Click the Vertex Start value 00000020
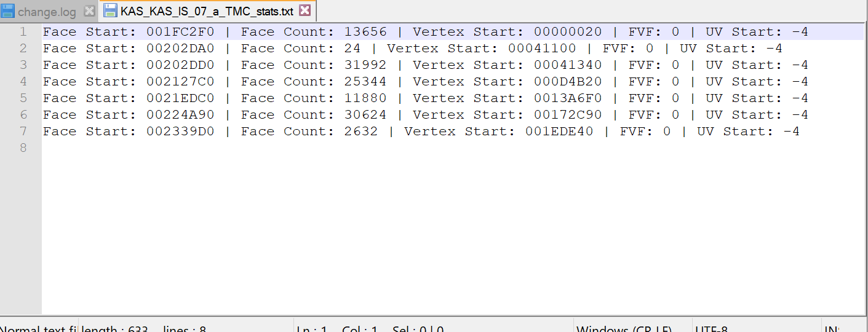This screenshot has height=332, width=868. tap(568, 31)
